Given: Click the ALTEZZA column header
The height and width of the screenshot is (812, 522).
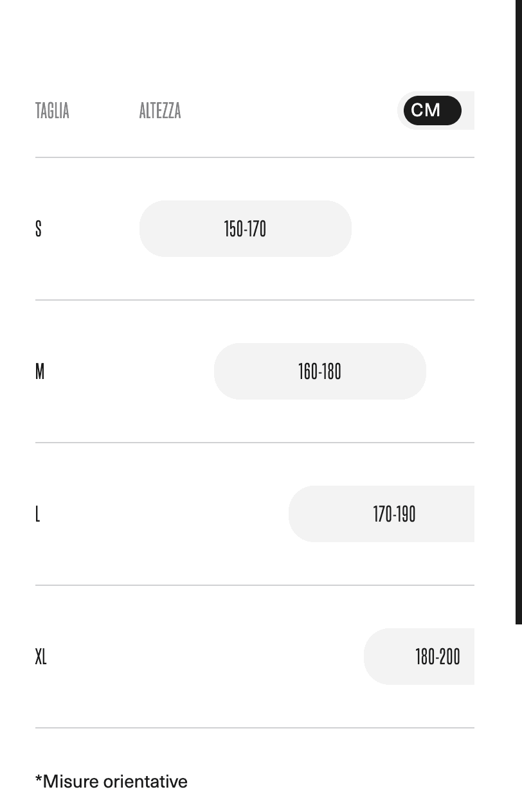Looking at the screenshot, I should (160, 110).
